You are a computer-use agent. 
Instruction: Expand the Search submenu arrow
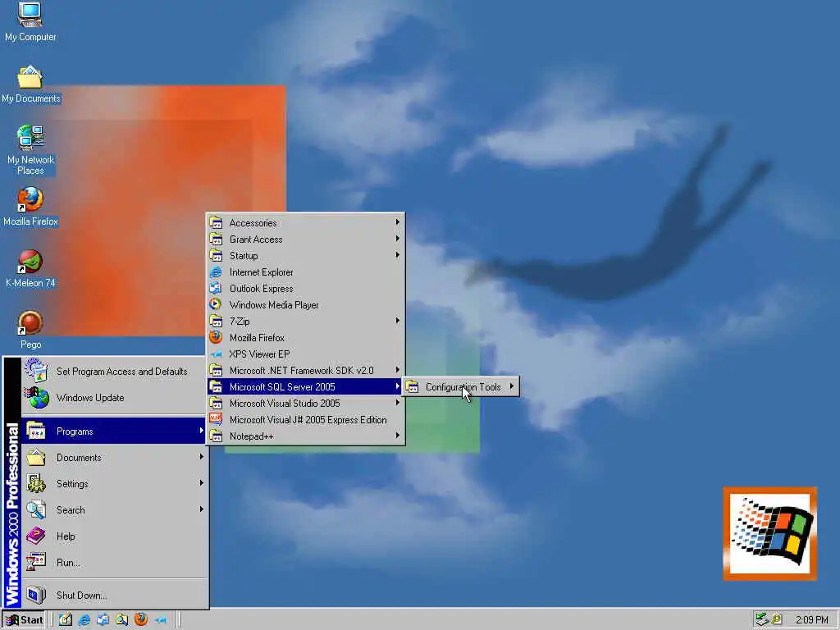(x=202, y=509)
